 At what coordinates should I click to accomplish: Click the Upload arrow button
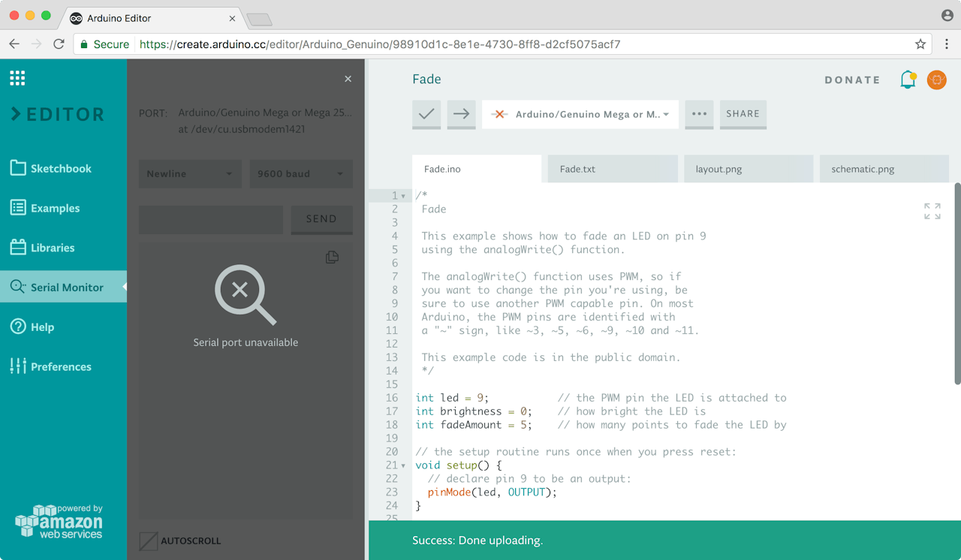[x=461, y=114]
